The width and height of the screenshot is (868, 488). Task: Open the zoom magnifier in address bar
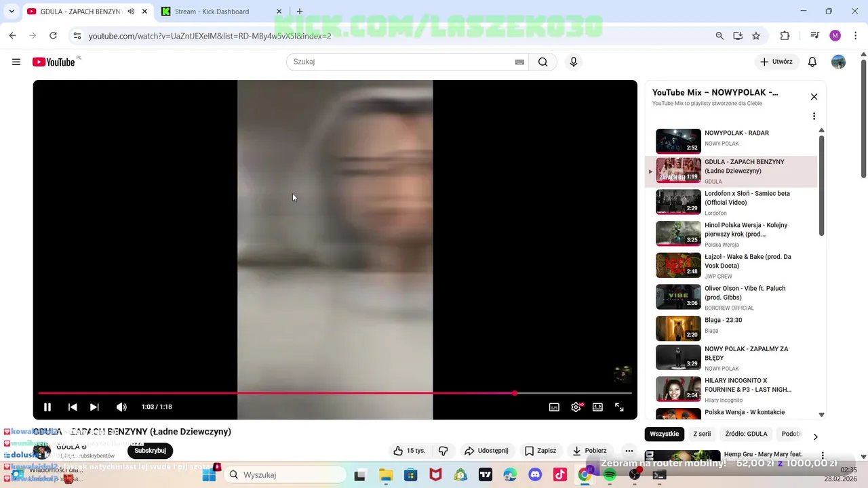719,36
